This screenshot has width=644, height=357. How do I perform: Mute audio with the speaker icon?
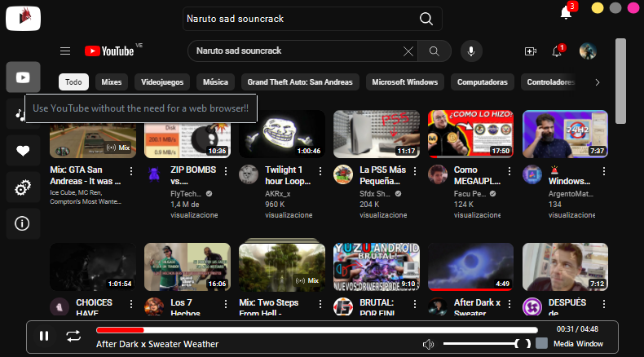pos(428,344)
